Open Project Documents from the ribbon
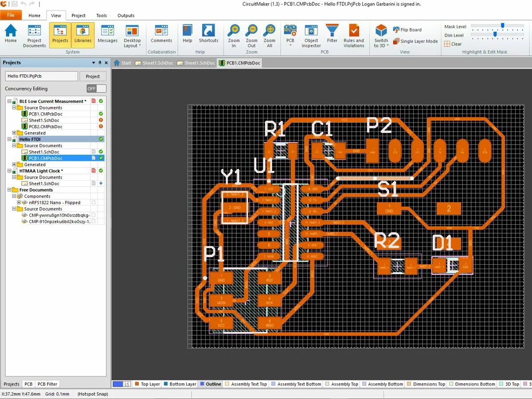 coord(34,36)
